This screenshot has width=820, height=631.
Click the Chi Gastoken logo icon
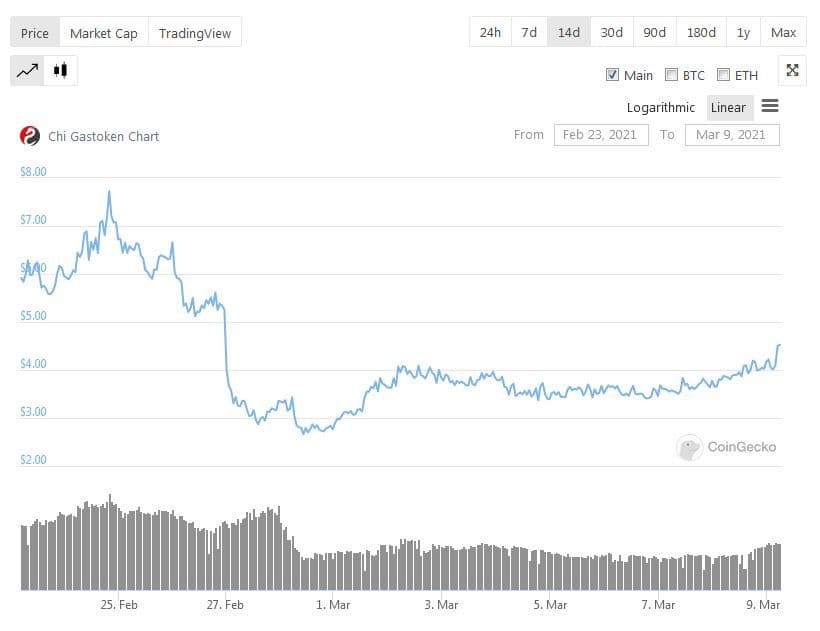pos(30,136)
